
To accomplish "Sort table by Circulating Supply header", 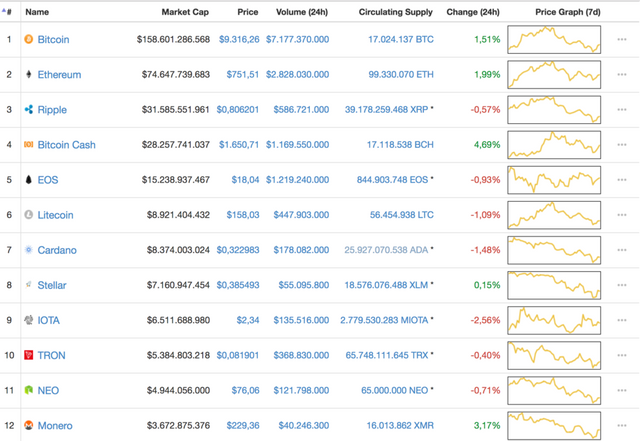I will 396,12.
